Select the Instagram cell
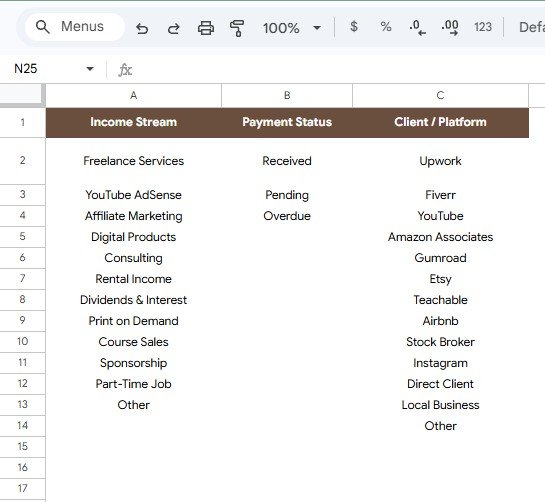 coord(440,363)
